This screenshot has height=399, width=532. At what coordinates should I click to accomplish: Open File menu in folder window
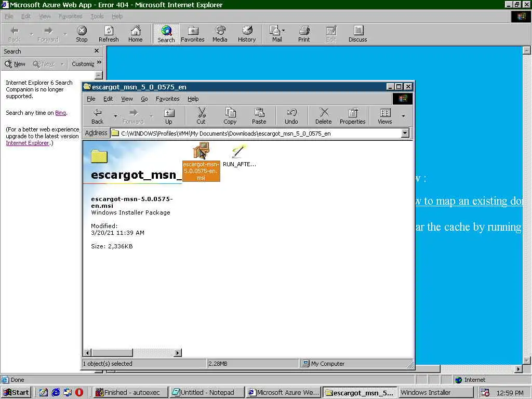[91, 99]
